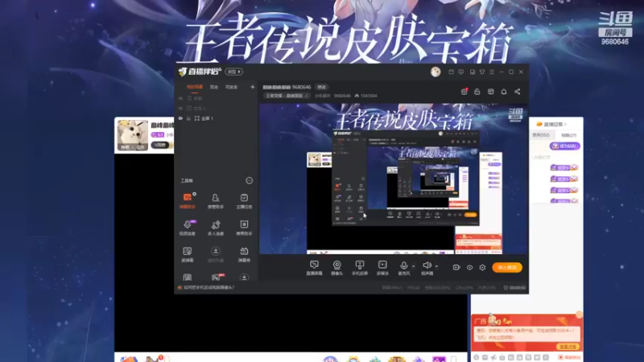Click the orange stop streaming button
The width and height of the screenshot is (644, 362).
(x=507, y=268)
